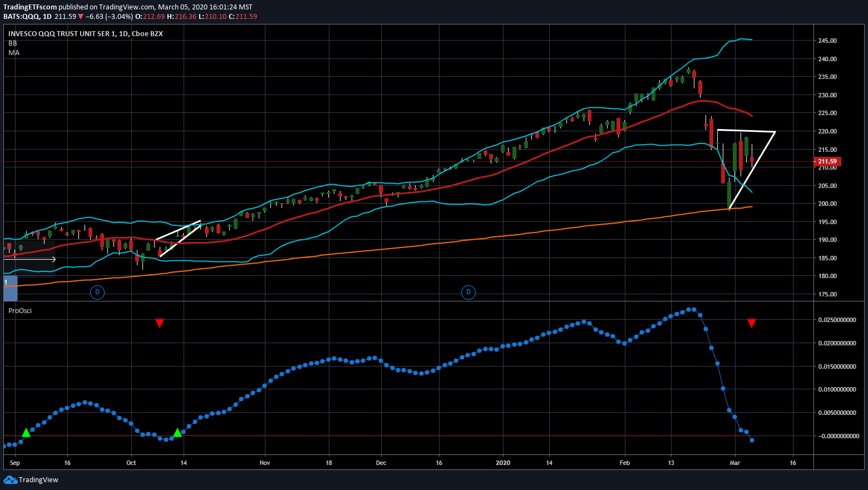Click the '0.0100000000' oscillator axis label
Screen dimensions: 868x490
pyautogui.click(x=837, y=389)
